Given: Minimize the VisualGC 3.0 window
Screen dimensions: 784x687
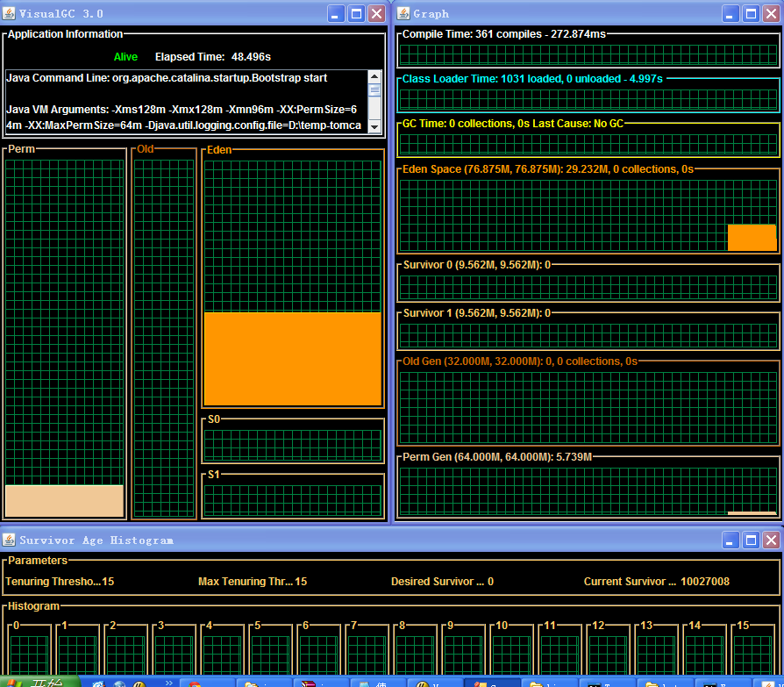Looking at the screenshot, I should click(x=337, y=13).
